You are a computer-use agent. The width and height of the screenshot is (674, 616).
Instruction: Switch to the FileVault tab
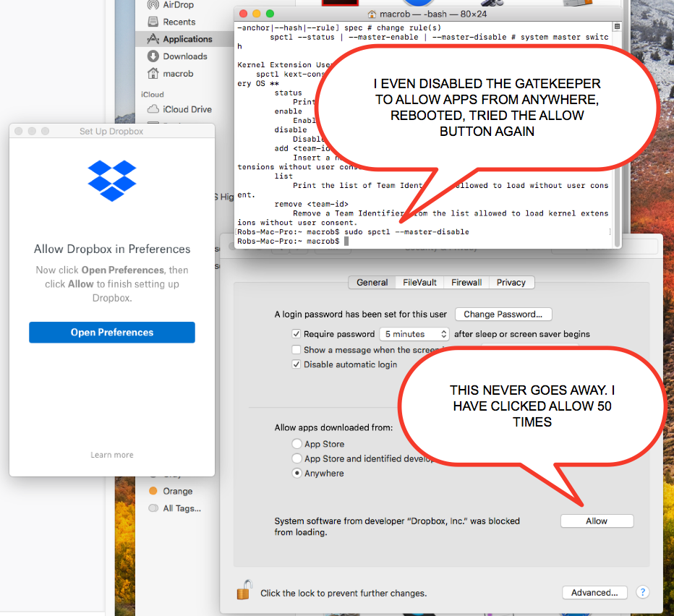[419, 283]
